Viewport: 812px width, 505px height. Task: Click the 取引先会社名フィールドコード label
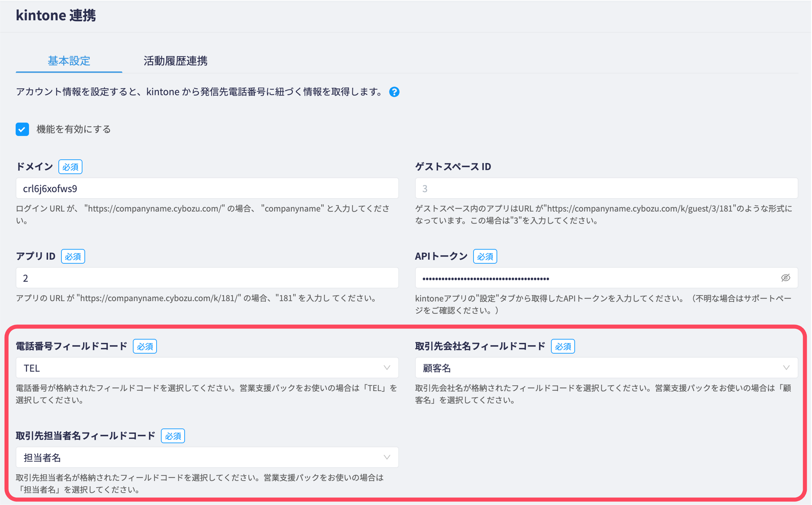(480, 346)
